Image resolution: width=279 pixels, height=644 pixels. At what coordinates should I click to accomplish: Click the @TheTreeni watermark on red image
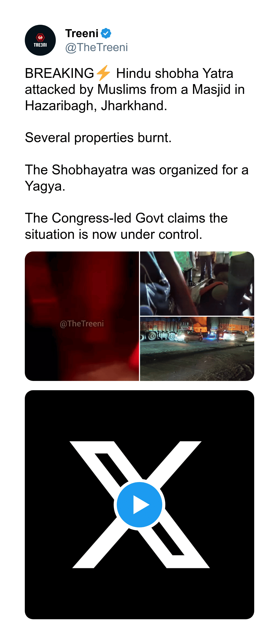click(82, 324)
